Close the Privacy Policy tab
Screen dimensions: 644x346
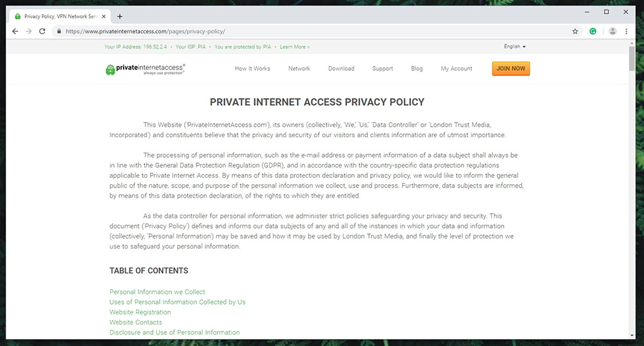104,17
